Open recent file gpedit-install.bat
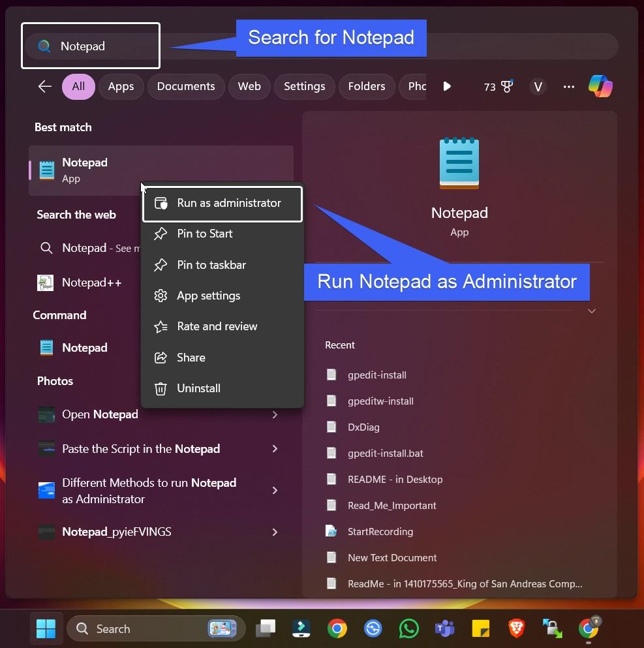Screen dimensions: 644x648 pyautogui.click(x=386, y=454)
